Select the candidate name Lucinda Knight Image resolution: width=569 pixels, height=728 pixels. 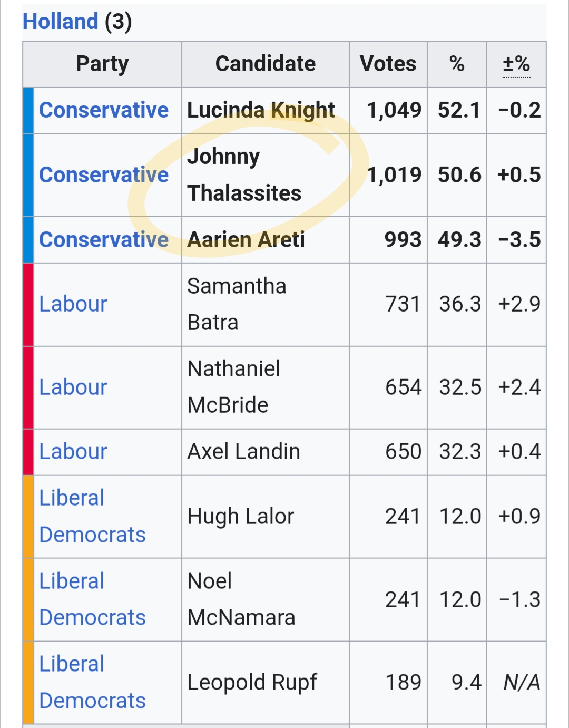(261, 110)
